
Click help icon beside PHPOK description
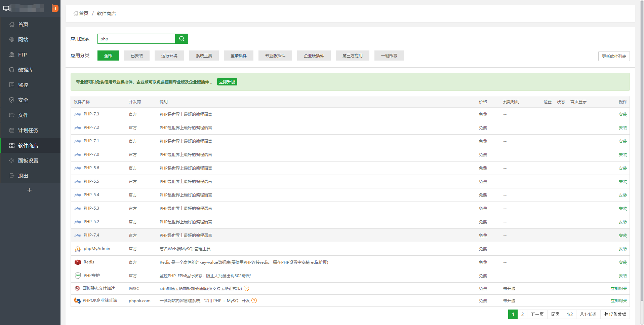click(254, 300)
